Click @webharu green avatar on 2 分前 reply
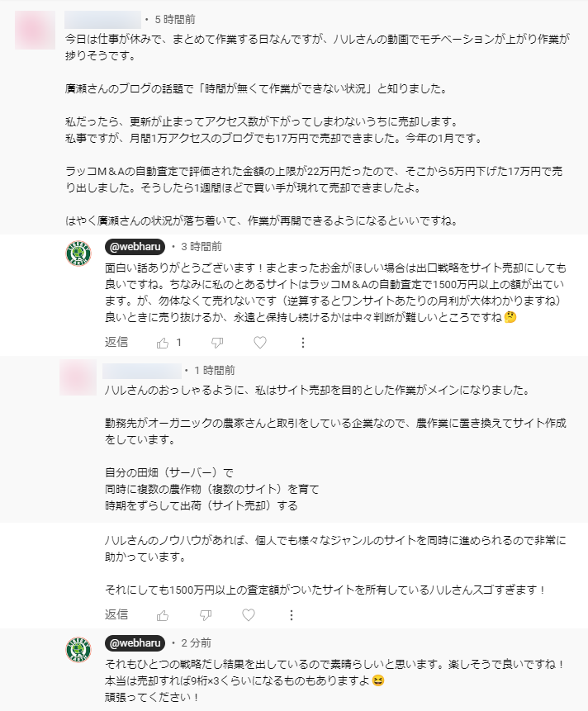Screen dimensions: 588x711 pyautogui.click(x=78, y=649)
